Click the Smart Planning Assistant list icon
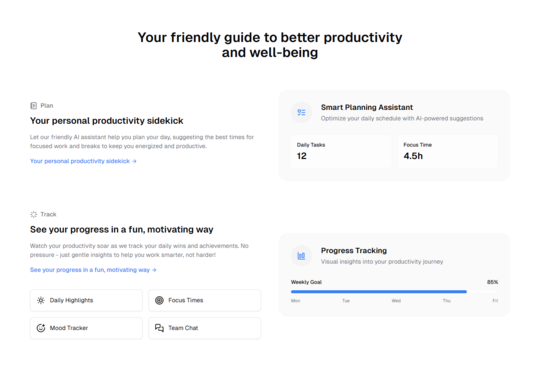Image resolution: width=540 pixels, height=369 pixels. click(301, 112)
